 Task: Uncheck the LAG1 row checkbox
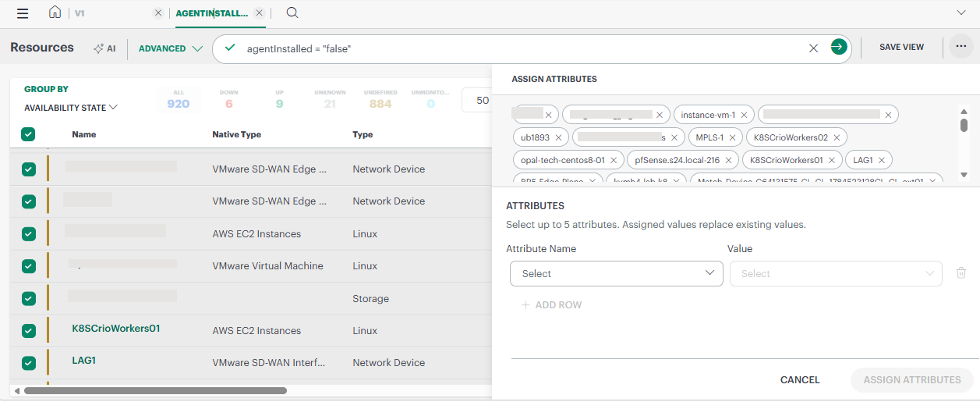(x=29, y=362)
